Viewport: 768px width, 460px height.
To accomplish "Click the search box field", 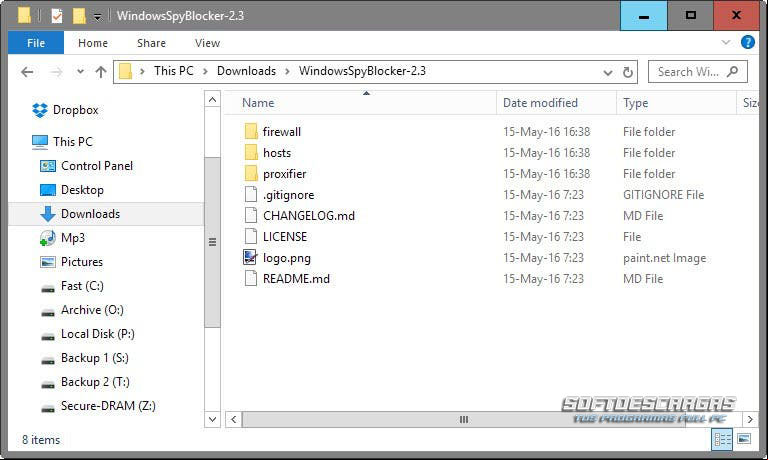I will (x=697, y=72).
